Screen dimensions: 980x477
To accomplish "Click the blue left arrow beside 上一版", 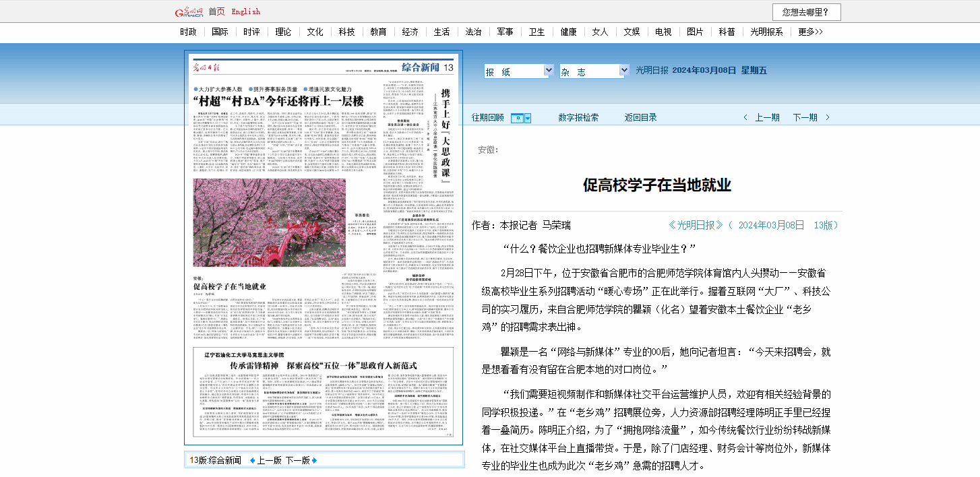I will tap(253, 461).
